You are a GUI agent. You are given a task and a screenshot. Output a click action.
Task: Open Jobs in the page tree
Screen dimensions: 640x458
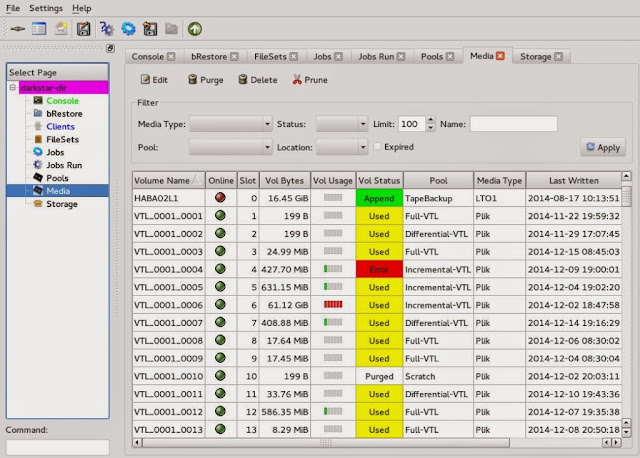(x=55, y=152)
